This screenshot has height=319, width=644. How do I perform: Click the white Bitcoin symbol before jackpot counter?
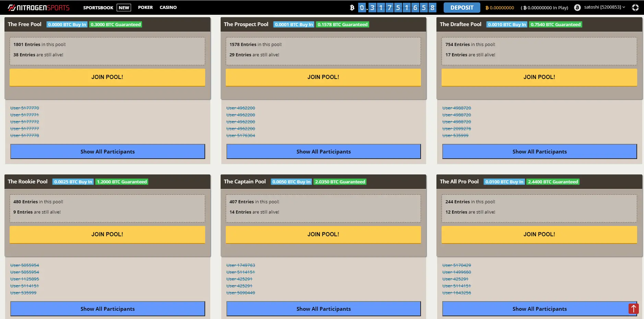point(352,8)
